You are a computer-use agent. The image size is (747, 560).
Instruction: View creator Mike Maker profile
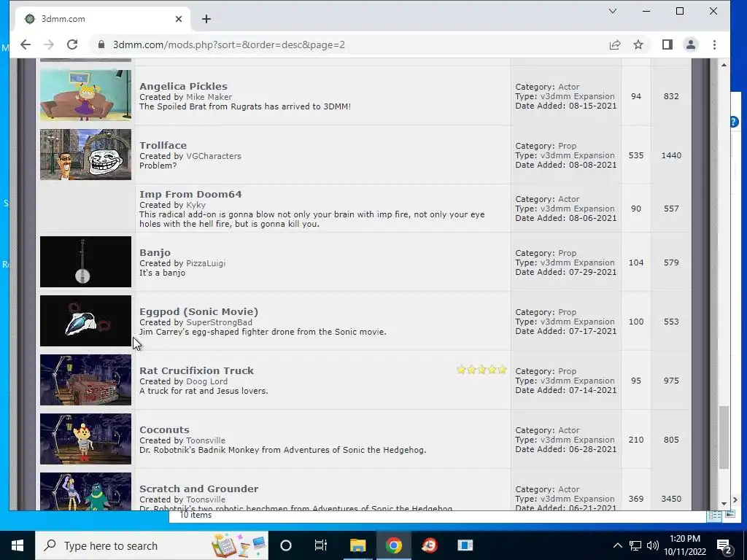pos(209,97)
